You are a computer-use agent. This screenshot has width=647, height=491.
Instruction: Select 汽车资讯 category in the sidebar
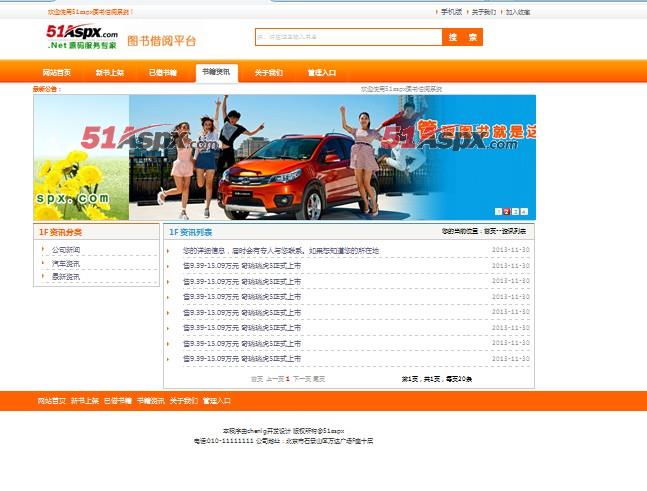(x=66, y=263)
